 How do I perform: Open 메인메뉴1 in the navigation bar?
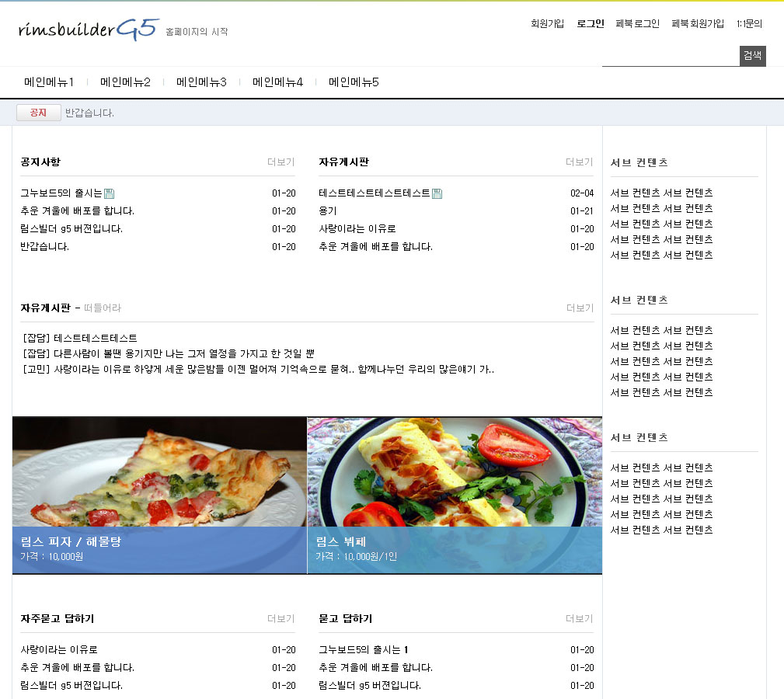coord(49,82)
